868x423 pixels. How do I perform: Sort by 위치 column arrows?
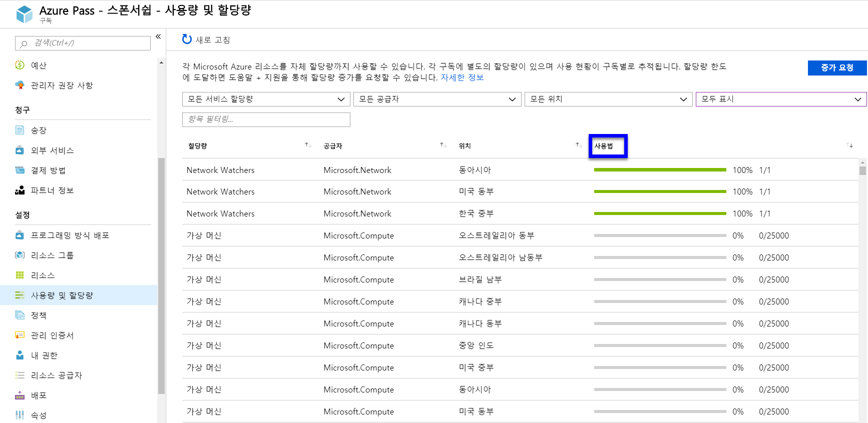[x=579, y=145]
